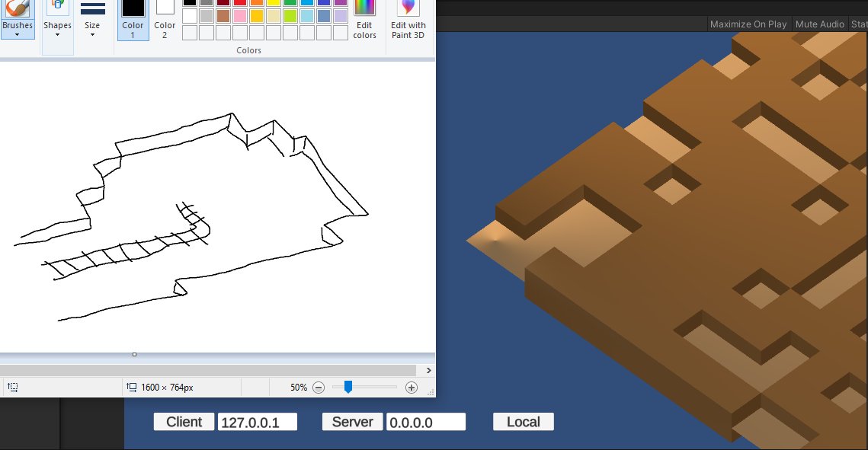Screen dimensions: 868x450
Task: Pick the blue-gray palette swatch
Action: tap(324, 16)
